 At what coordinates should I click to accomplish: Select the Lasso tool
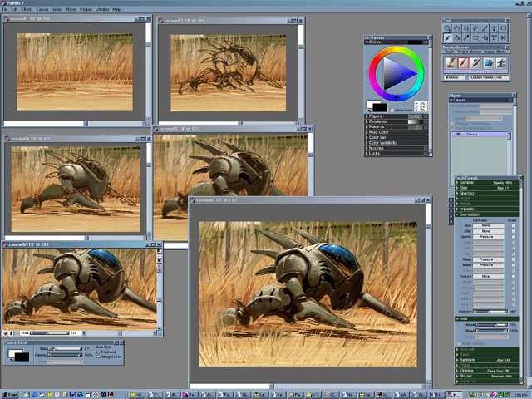[475, 28]
